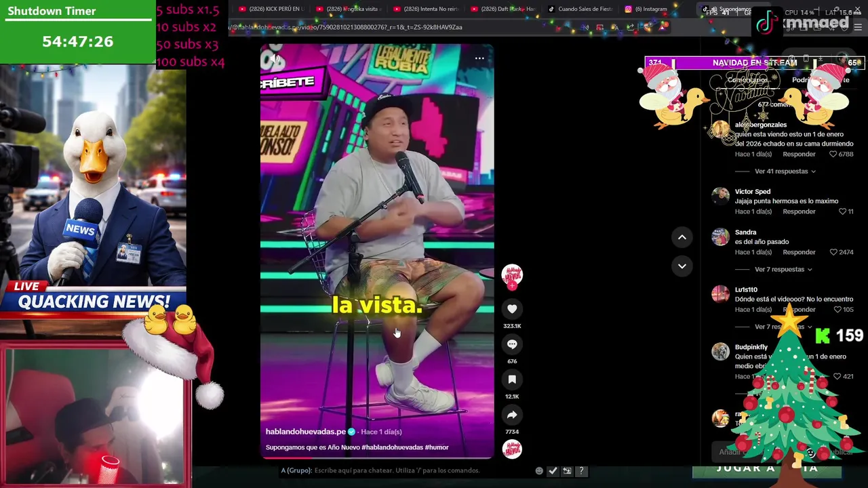
Task: Like alexbergonzales comment heart 6788
Action: pyautogui.click(x=833, y=154)
